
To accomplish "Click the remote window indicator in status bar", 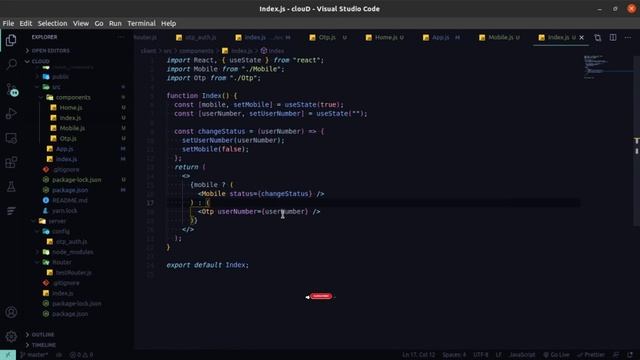I will 8,355.
